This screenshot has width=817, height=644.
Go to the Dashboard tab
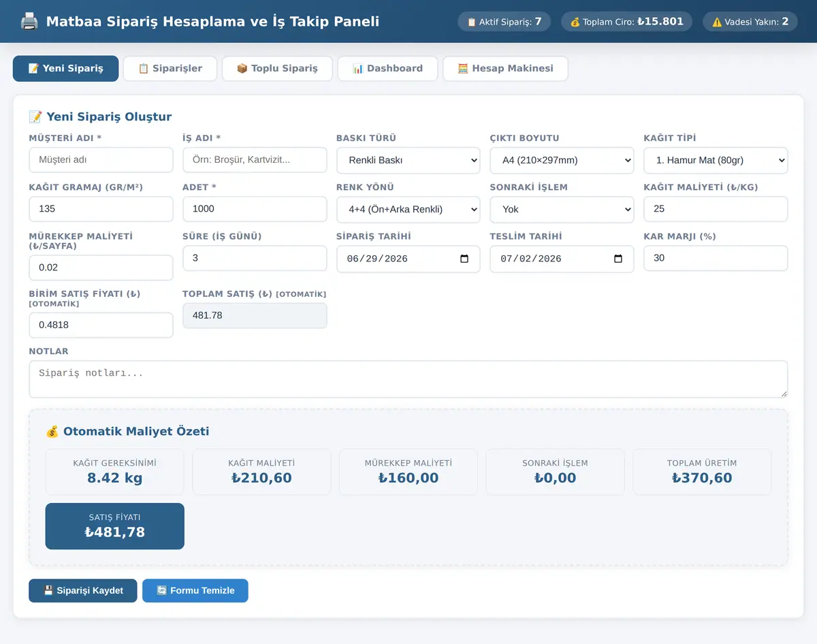[x=387, y=69]
